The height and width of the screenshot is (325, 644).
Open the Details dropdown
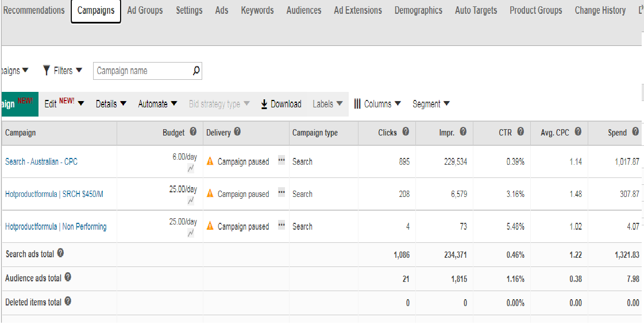pos(111,104)
